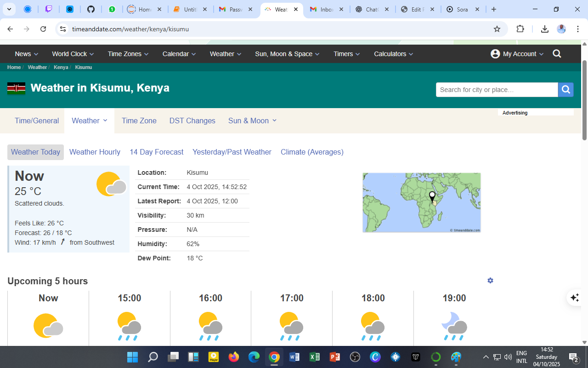
Task: Expand the Sun & Moon tab dropdown
Action: pos(252,121)
